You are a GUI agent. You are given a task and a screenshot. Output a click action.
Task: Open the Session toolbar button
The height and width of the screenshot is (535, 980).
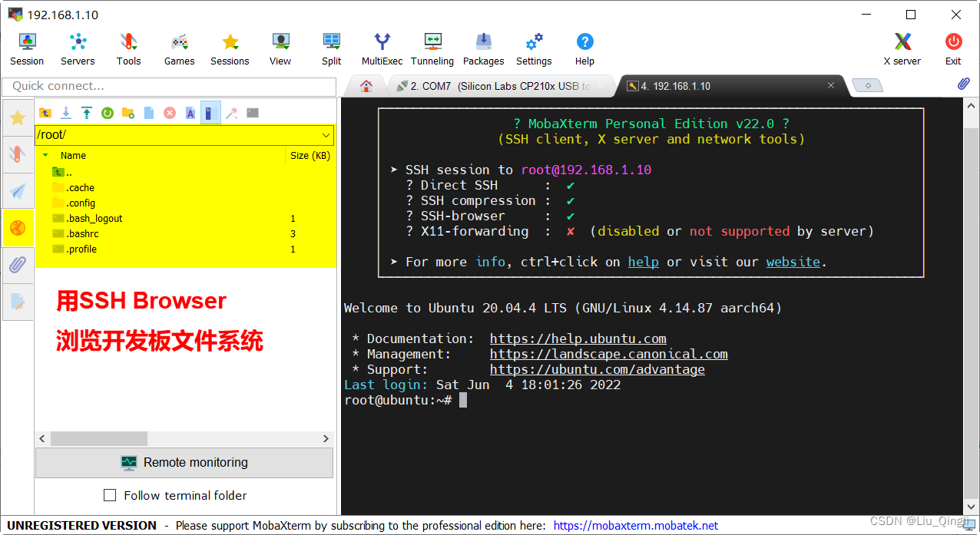click(27, 49)
